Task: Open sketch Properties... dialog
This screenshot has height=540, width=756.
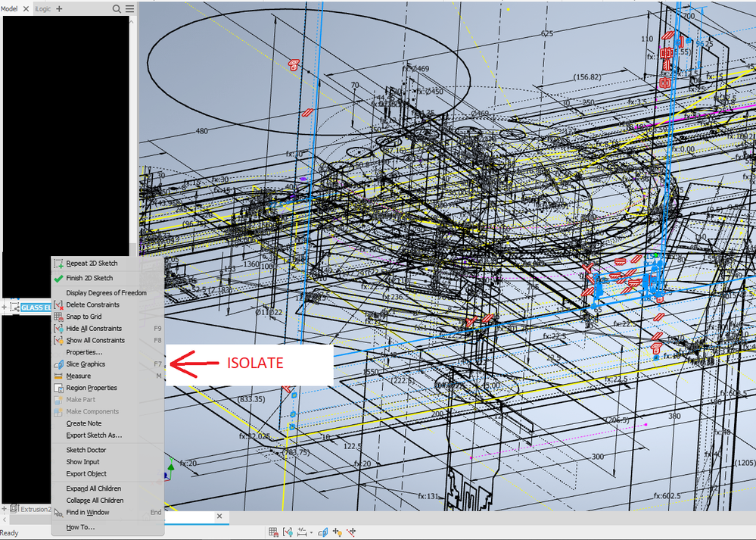Action: [x=107, y=352]
